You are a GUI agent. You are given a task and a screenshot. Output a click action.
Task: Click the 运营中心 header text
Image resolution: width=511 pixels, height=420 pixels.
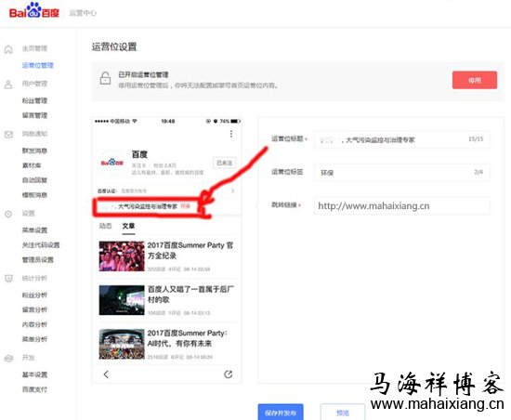tap(83, 13)
